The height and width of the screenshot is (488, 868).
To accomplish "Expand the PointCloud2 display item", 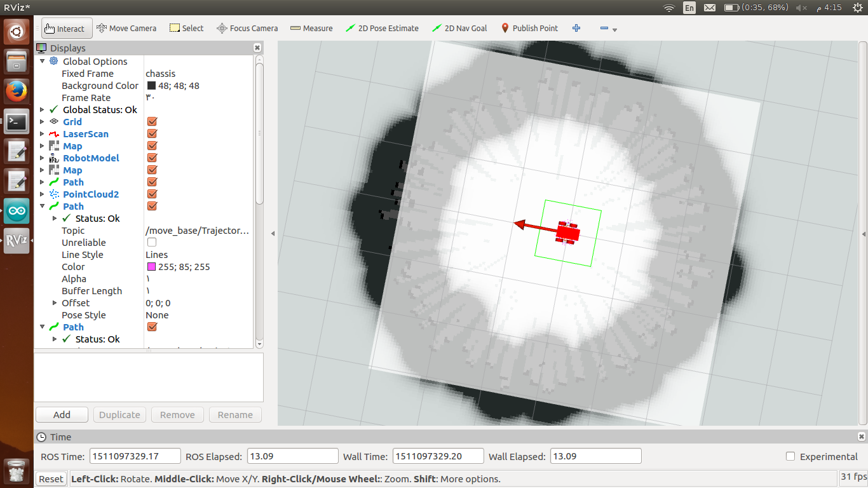I will coord(43,194).
